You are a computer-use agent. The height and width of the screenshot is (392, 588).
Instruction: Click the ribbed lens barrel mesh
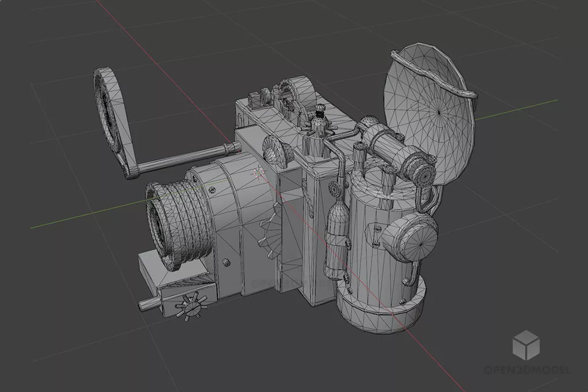[x=179, y=224]
